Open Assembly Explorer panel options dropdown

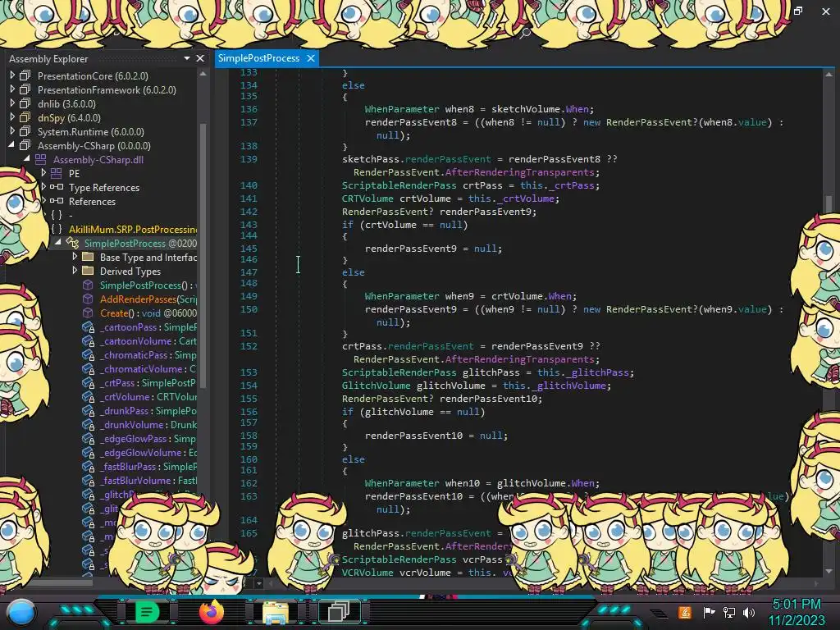[187, 58]
